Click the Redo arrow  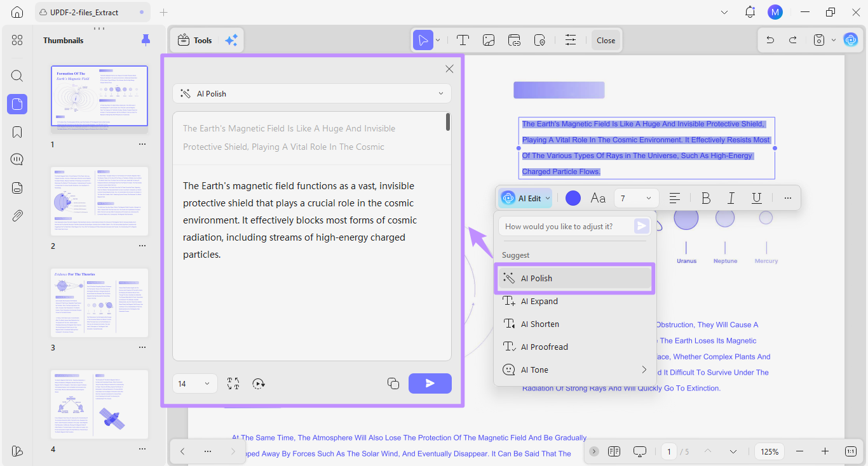click(793, 40)
